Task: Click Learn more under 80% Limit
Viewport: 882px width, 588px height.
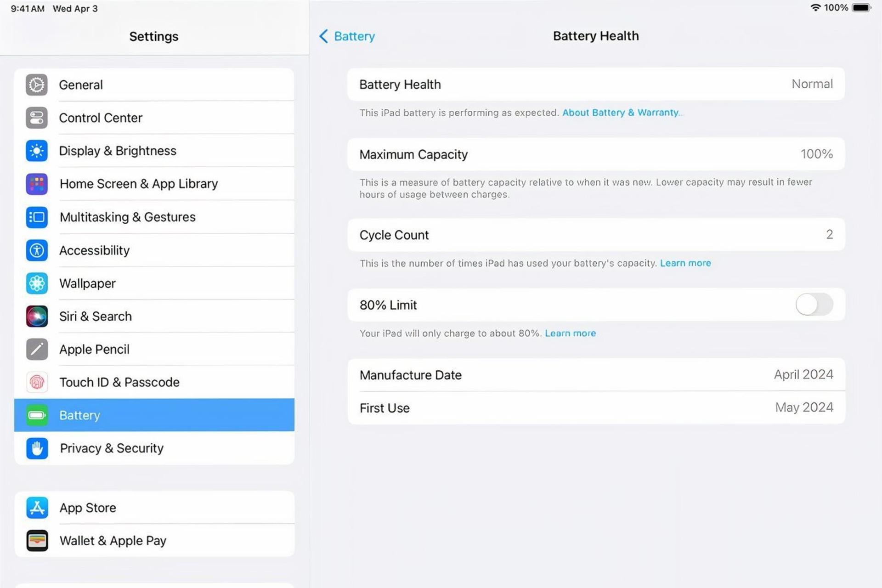Action: pyautogui.click(x=570, y=334)
